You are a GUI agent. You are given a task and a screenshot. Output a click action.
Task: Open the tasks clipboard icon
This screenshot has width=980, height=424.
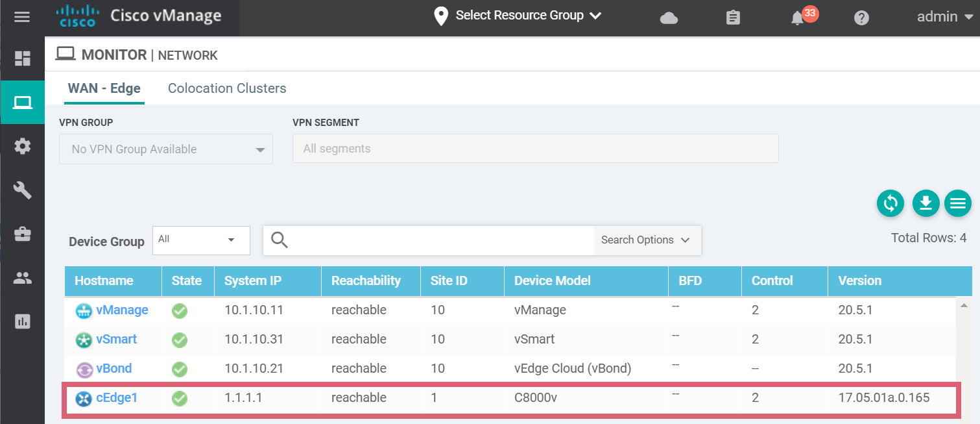click(733, 18)
